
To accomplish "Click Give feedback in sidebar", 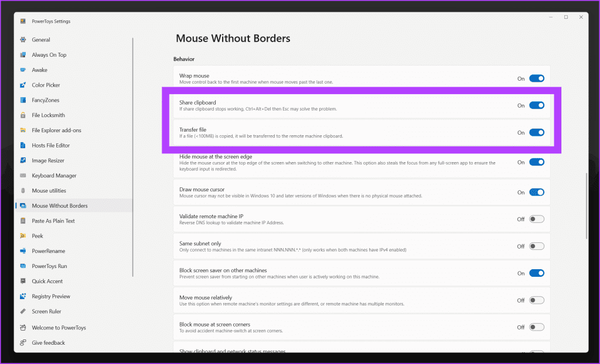I will pos(74,342).
